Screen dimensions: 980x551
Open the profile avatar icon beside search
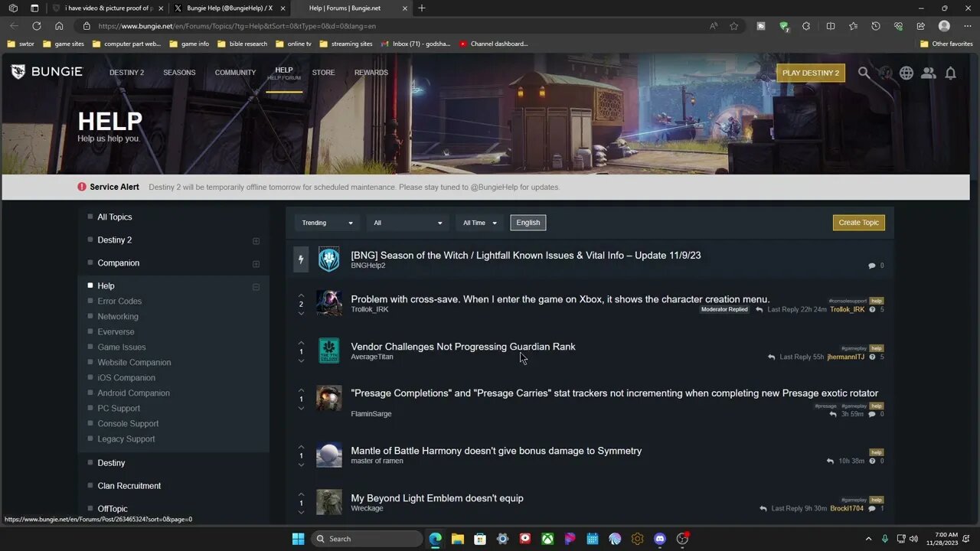point(886,73)
